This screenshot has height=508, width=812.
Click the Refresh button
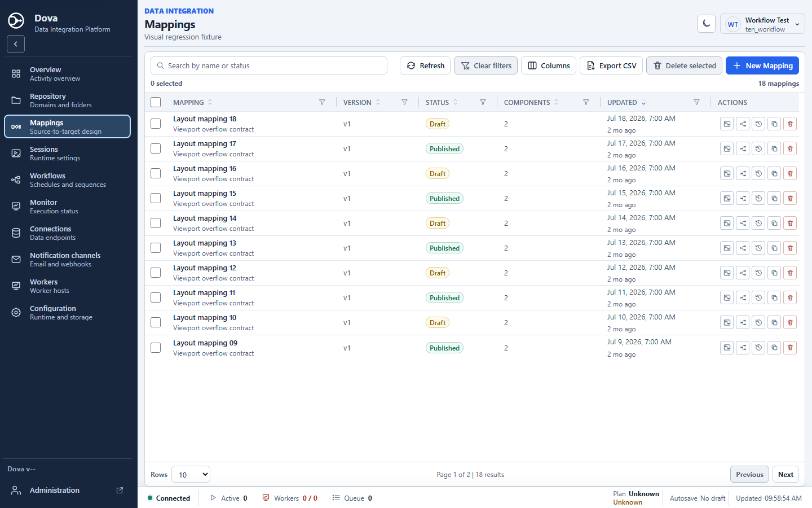tap(425, 65)
